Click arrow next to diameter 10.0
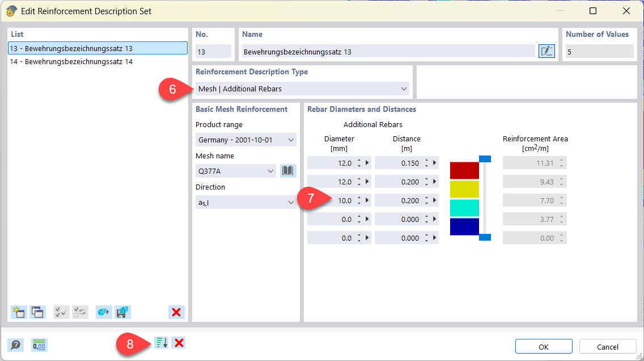The image size is (644, 361). [367, 200]
